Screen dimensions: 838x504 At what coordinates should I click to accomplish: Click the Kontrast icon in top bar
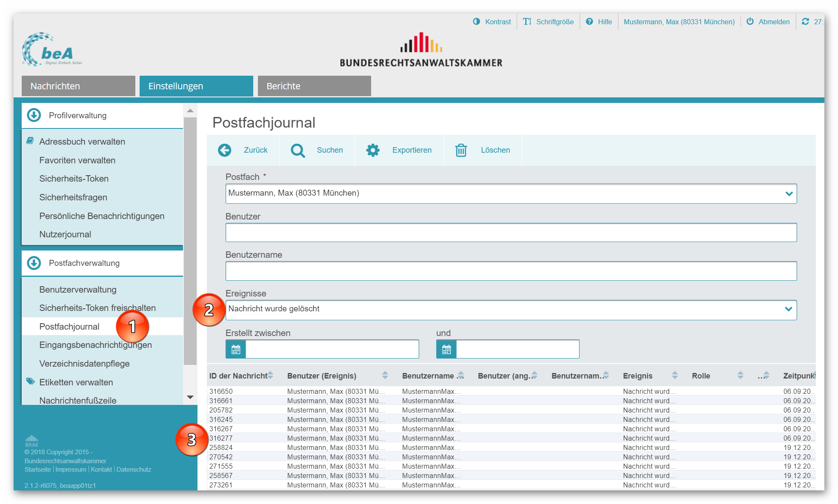click(476, 22)
